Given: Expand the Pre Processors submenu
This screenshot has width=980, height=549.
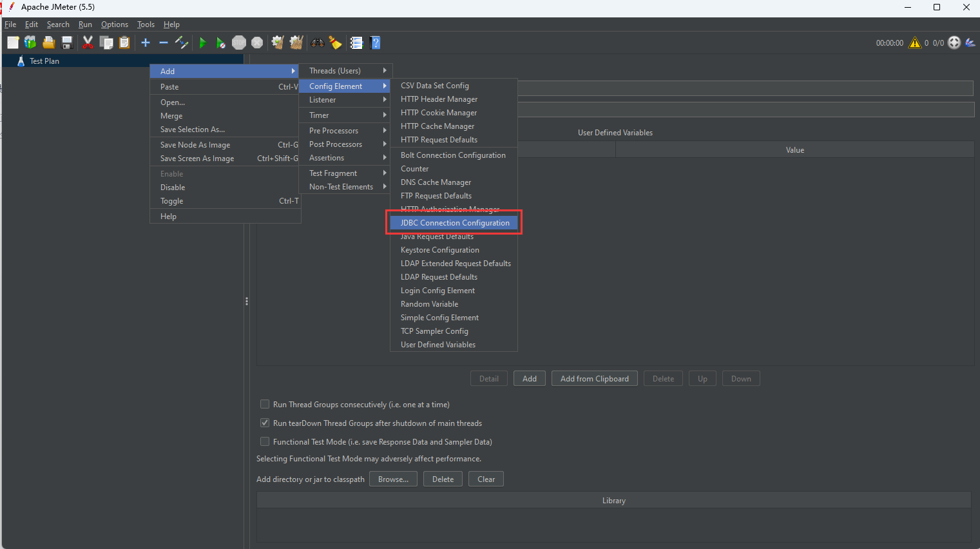Looking at the screenshot, I should tap(345, 131).
